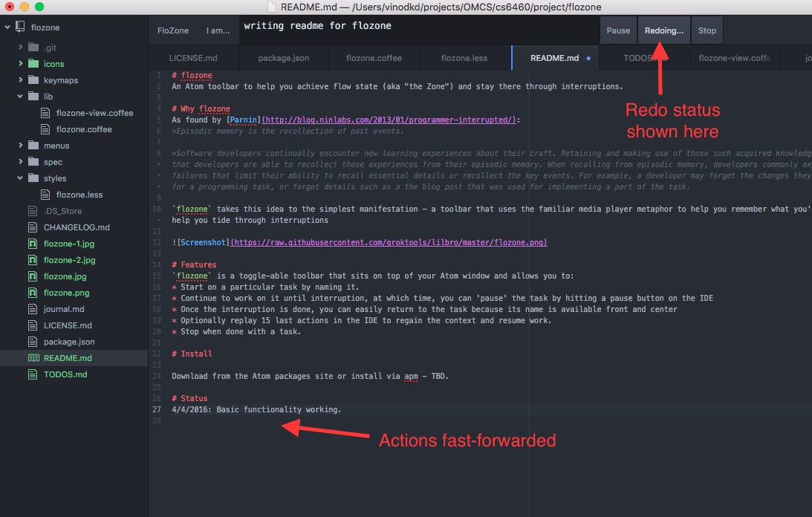Click the flozone-1.jpg image icon
Viewport: 812px width, 517px height.
coord(33,244)
